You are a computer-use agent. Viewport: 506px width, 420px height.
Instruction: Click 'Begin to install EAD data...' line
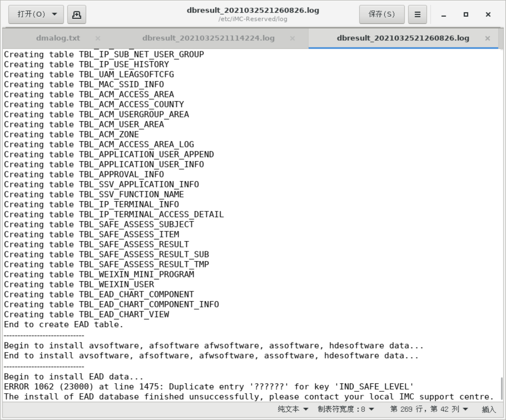tap(74, 377)
